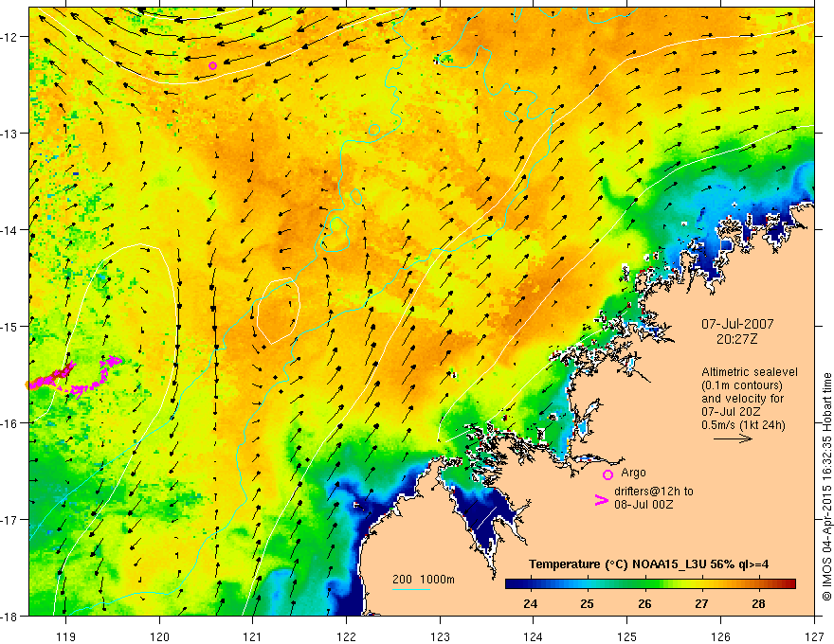Click the "and velocity for" text
834x644 pixels.
point(742,399)
